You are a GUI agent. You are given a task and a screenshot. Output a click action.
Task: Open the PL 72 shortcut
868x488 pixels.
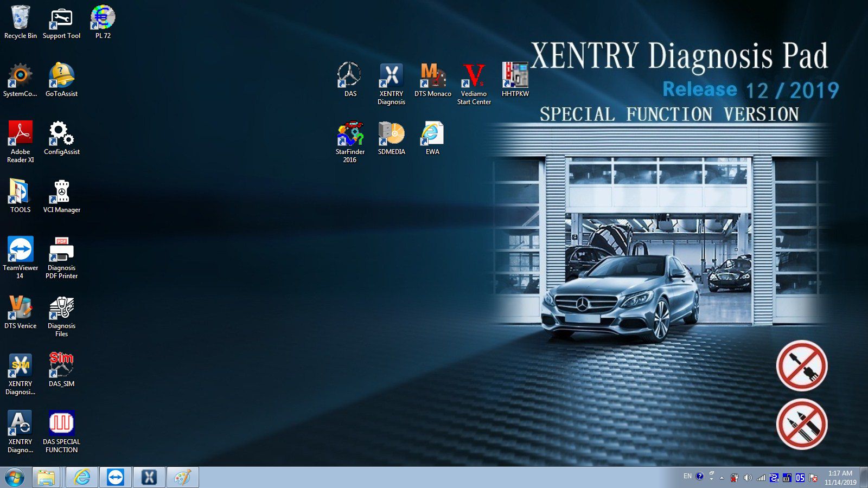(x=103, y=22)
